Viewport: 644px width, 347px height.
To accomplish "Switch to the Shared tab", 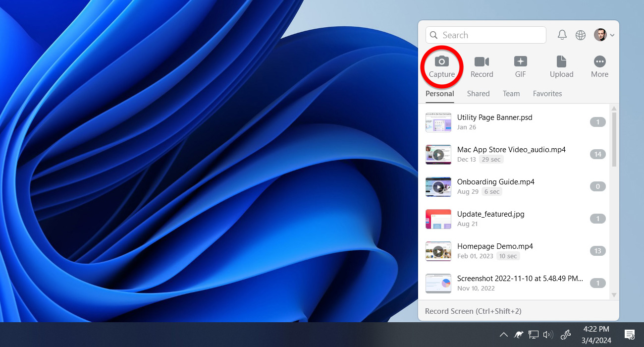I will (478, 93).
